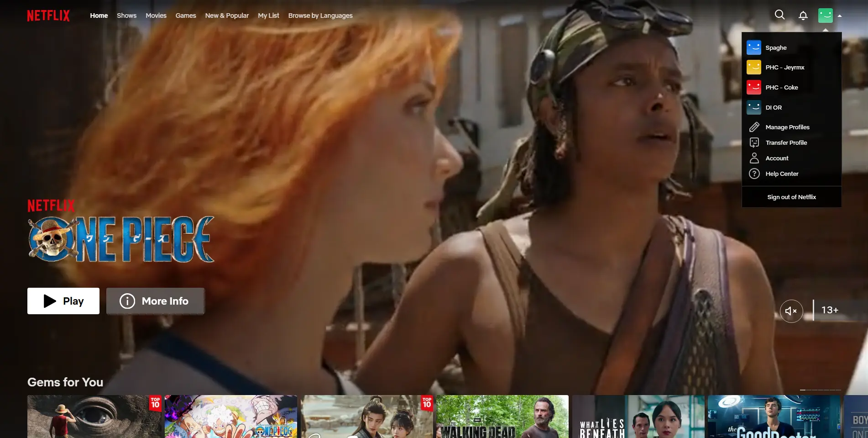Go to the Home tab
Screen dimensions: 868x438
99,16
